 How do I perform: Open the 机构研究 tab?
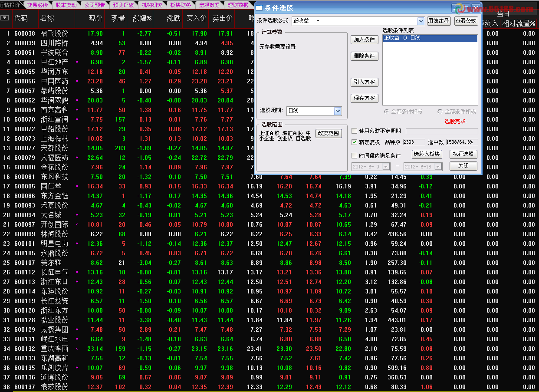tap(152, 5)
